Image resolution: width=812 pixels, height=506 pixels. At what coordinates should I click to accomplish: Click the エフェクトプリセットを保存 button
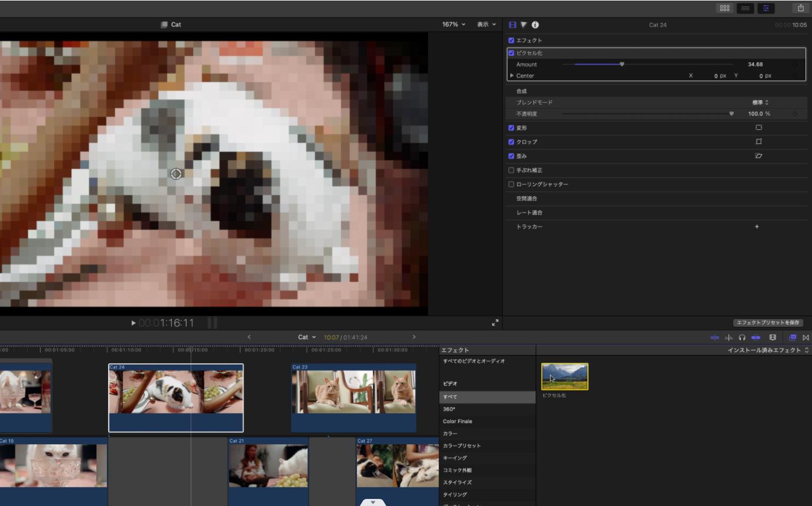point(768,323)
